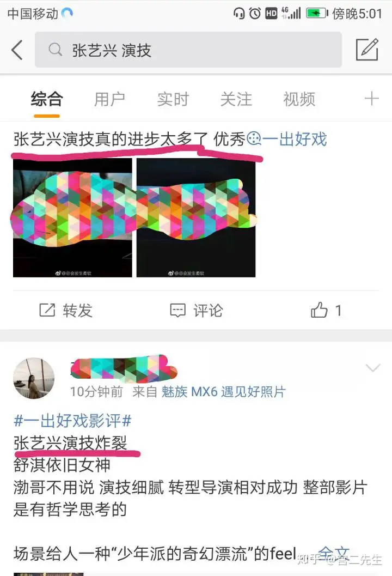Tap the 转发 repost icon
Viewport: 392px width, 576px height.
tap(47, 311)
